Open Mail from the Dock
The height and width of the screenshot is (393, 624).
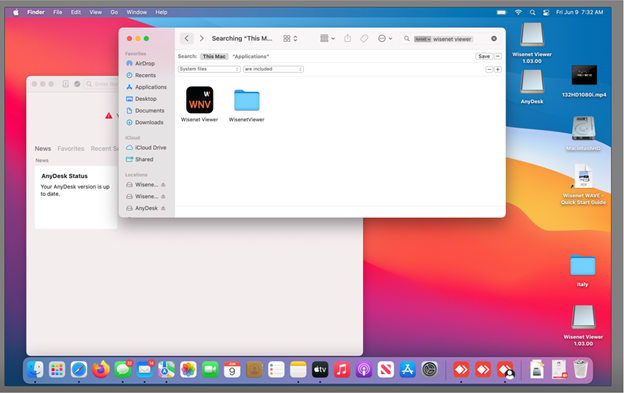coord(144,370)
